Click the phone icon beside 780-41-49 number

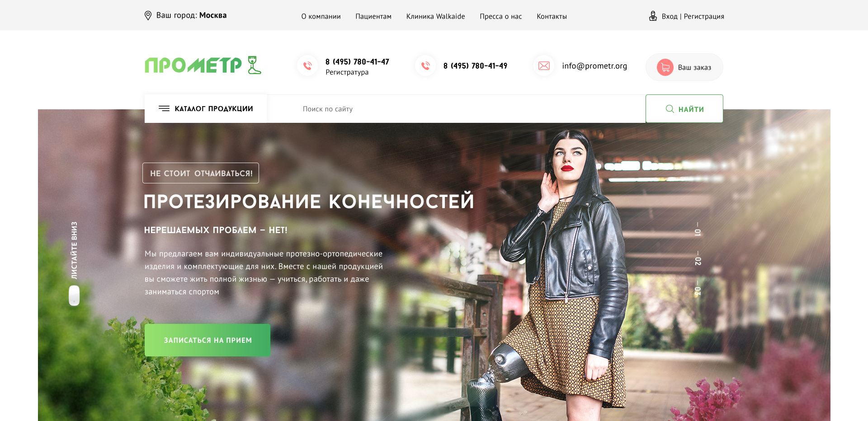tap(425, 66)
